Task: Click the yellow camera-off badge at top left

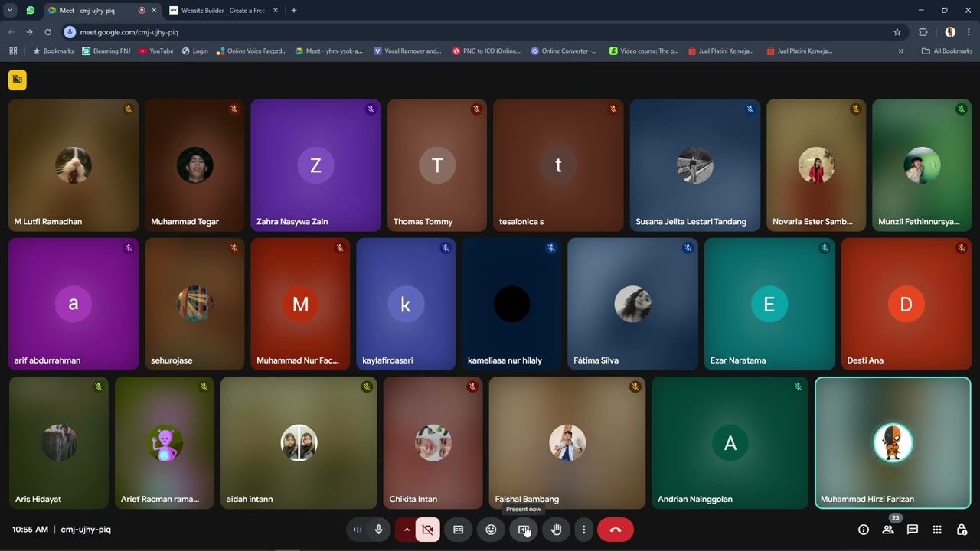Action: [18, 80]
